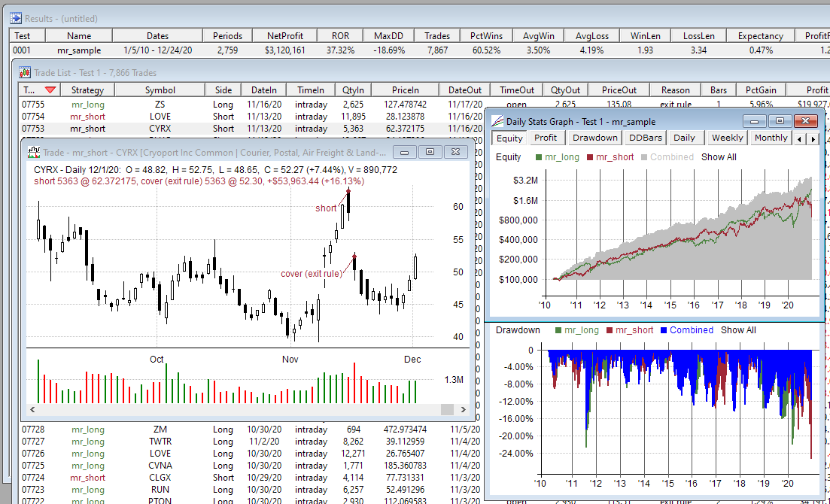Click the red sort arrow in trade column
This screenshot has height=504, width=830.
[50, 90]
